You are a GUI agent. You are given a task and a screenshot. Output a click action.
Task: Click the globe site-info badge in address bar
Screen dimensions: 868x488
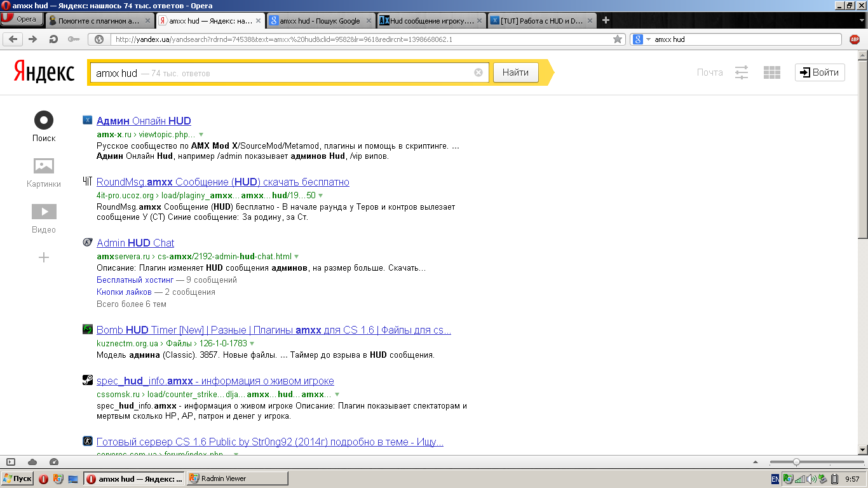coord(99,39)
